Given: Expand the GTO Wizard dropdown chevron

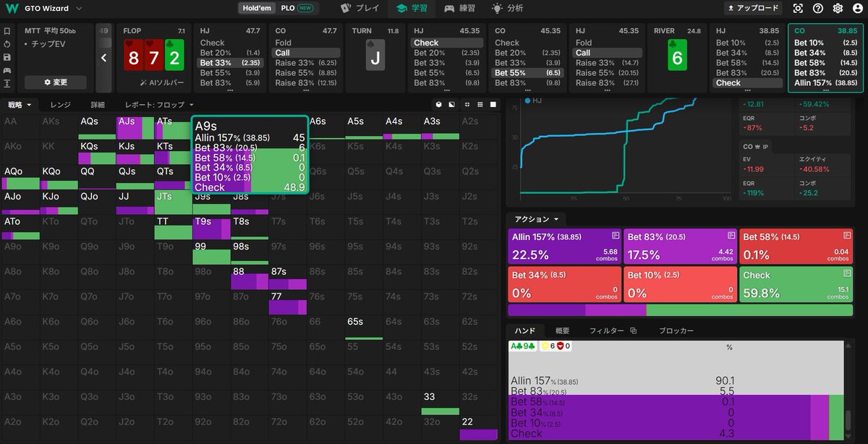Looking at the screenshot, I should [x=79, y=9].
